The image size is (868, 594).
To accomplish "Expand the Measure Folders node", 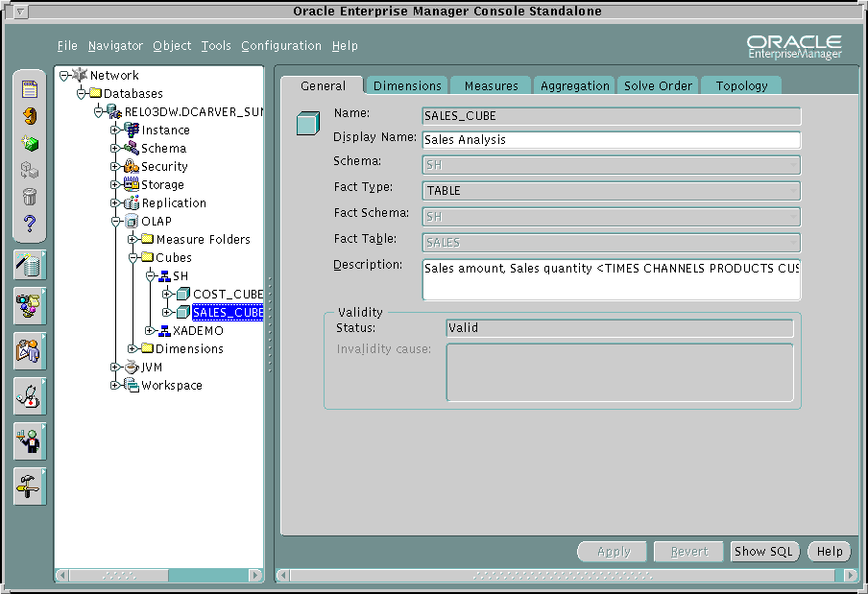I will pyautogui.click(x=133, y=240).
